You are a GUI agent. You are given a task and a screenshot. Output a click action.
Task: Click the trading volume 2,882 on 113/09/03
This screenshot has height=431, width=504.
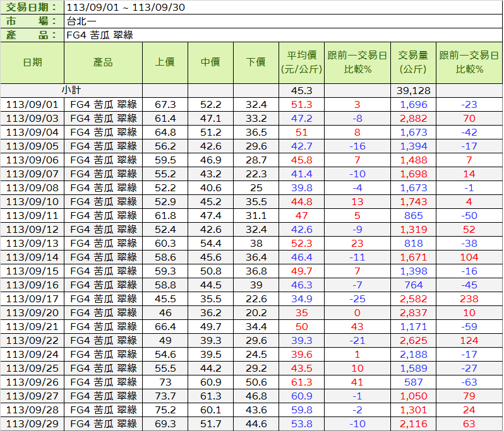[413, 118]
